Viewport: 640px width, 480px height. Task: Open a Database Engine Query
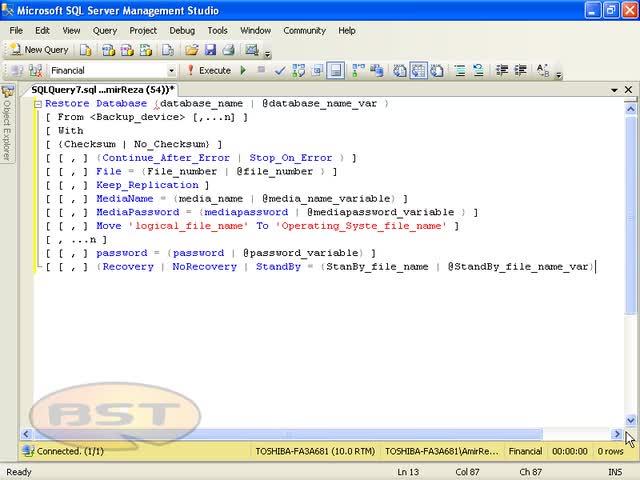(x=85, y=50)
